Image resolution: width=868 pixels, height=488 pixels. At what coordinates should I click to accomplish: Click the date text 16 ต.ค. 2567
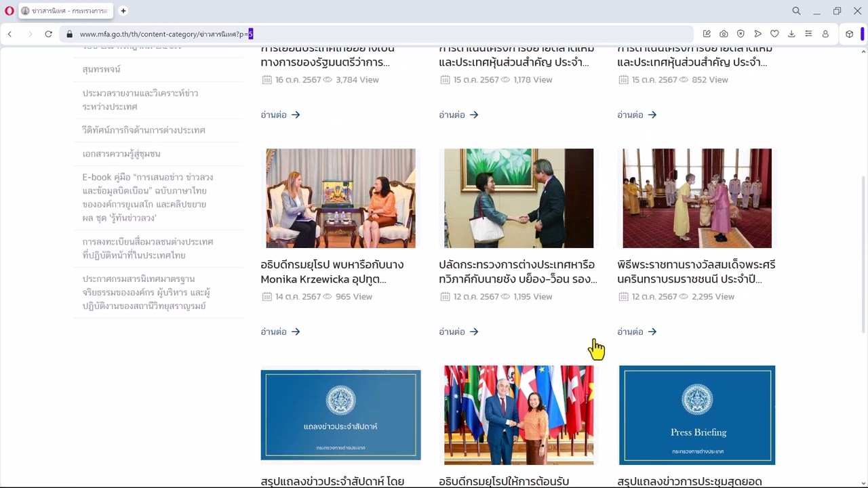click(298, 79)
